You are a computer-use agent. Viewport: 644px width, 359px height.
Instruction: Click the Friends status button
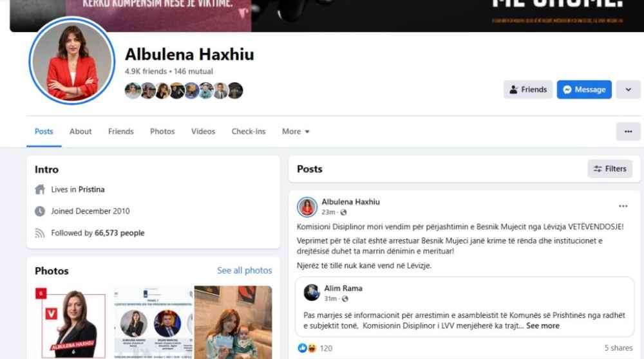[x=528, y=89]
